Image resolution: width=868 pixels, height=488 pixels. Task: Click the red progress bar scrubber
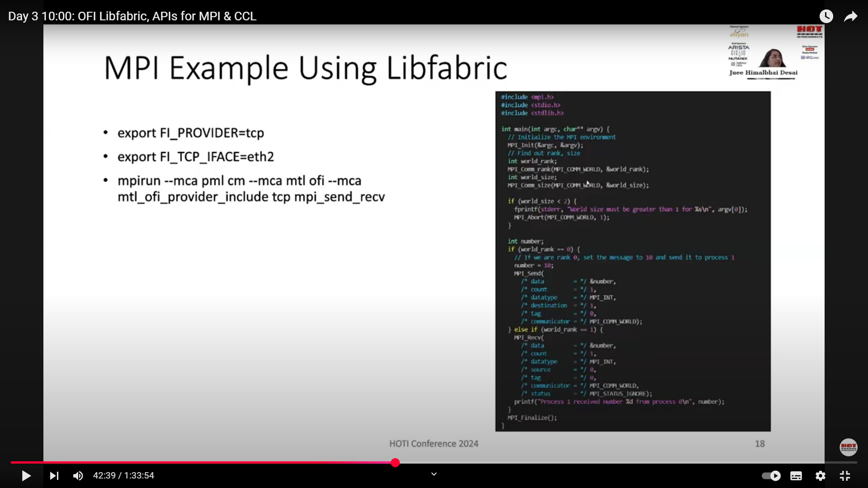pos(395,462)
